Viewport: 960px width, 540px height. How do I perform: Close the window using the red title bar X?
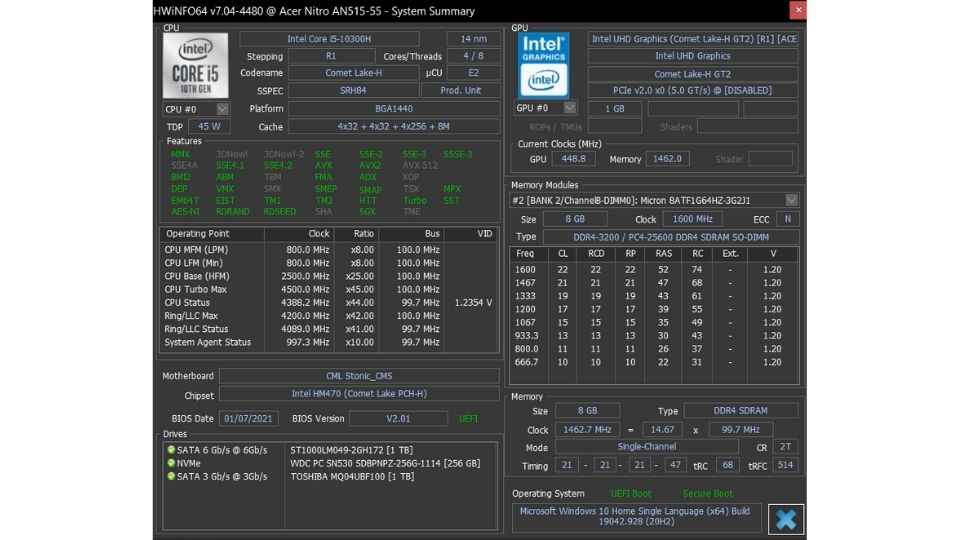click(798, 10)
